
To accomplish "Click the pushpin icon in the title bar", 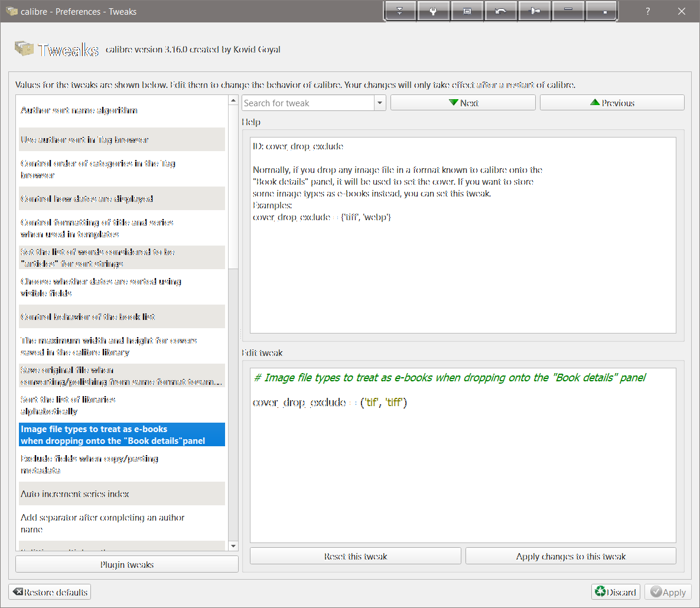I will click(535, 11).
